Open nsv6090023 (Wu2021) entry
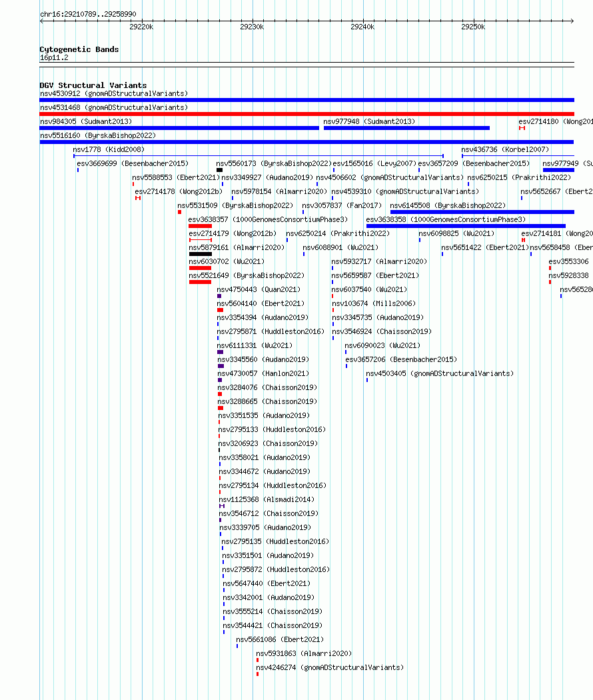593x700 pixels. tap(383, 345)
